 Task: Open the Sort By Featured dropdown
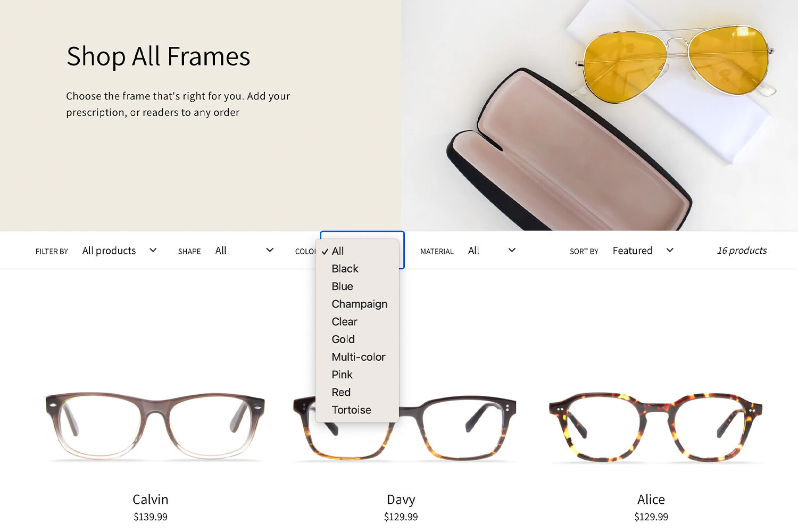(643, 251)
